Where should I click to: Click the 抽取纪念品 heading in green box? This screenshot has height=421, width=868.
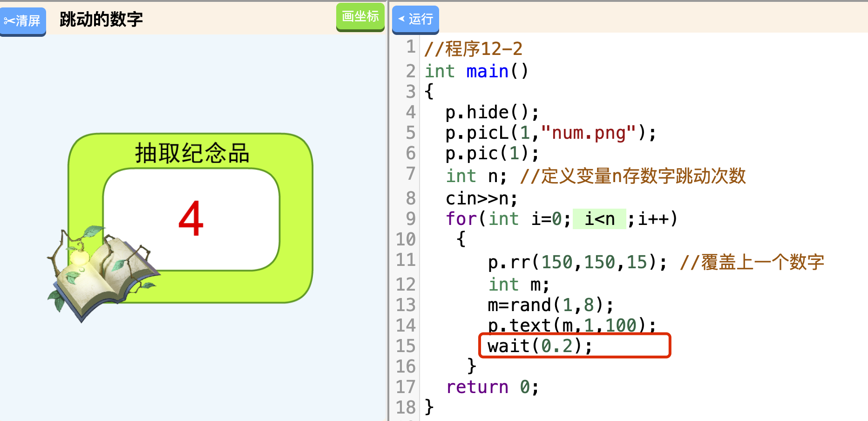tap(192, 153)
